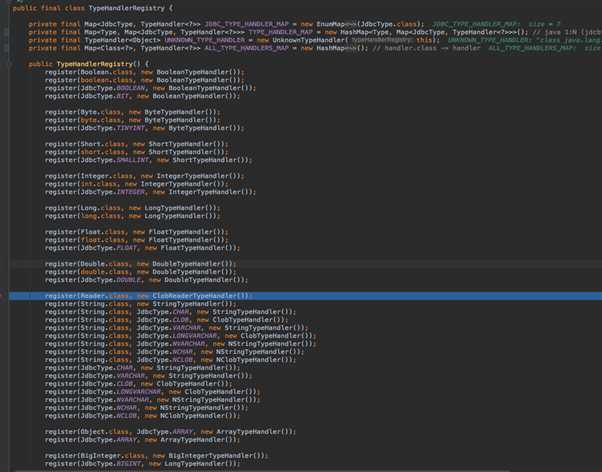
Task: Click the String.class JdbcType.CLOB register line
Action: [166, 320]
